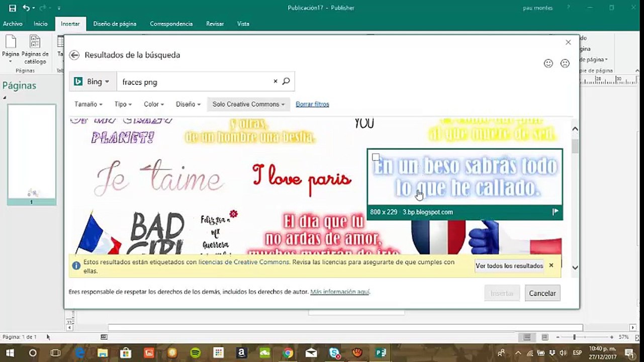Screen dimensions: 644x362
Task: Open the Solo Creative Commons filter dropdown
Action: coord(248,104)
